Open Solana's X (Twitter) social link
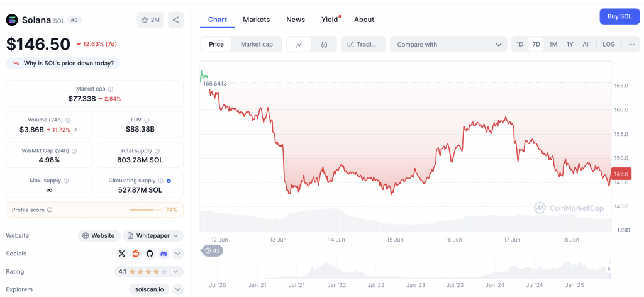The width and height of the screenshot is (644, 297). coord(122,254)
